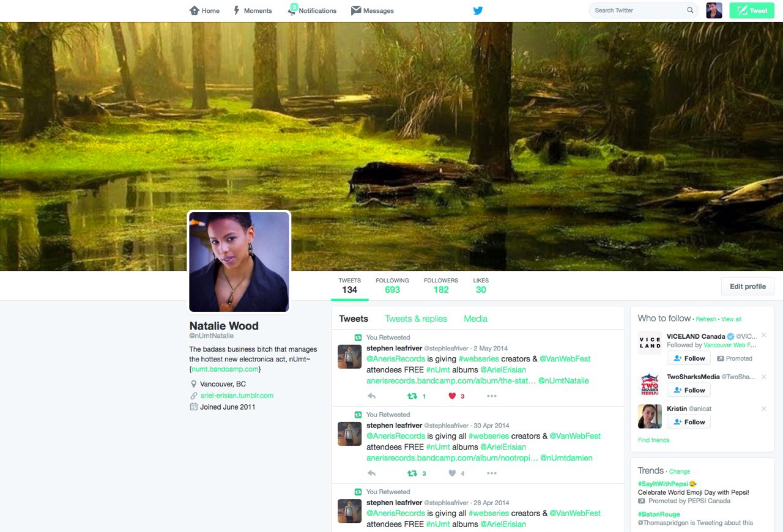View Tweets count 134
This screenshot has width=783, height=532.
coord(349,286)
